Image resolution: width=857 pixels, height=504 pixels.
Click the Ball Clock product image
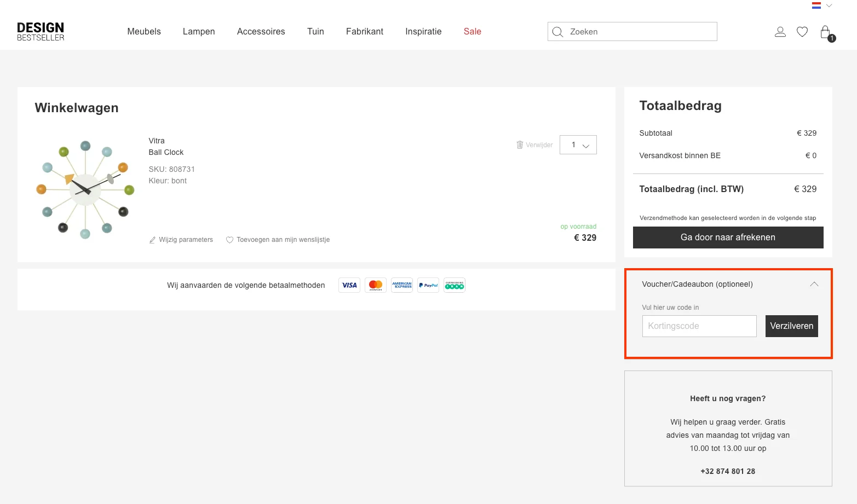click(85, 189)
